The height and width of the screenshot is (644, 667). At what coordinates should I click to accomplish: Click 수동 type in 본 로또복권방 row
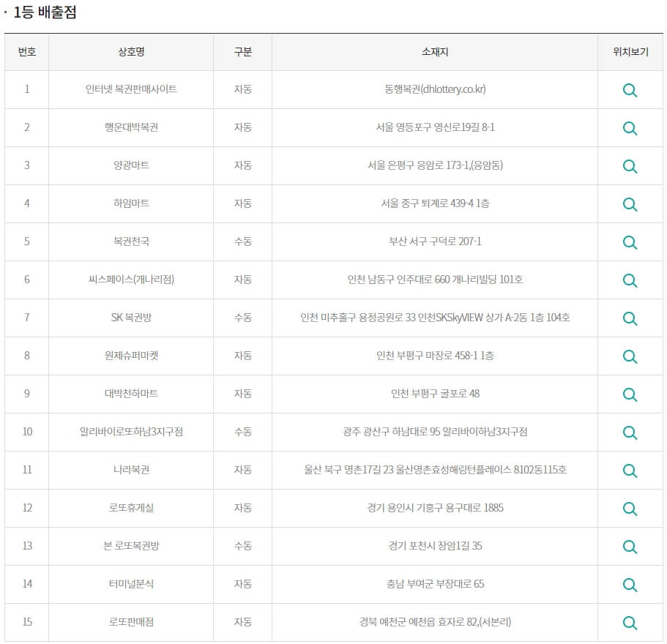click(243, 545)
